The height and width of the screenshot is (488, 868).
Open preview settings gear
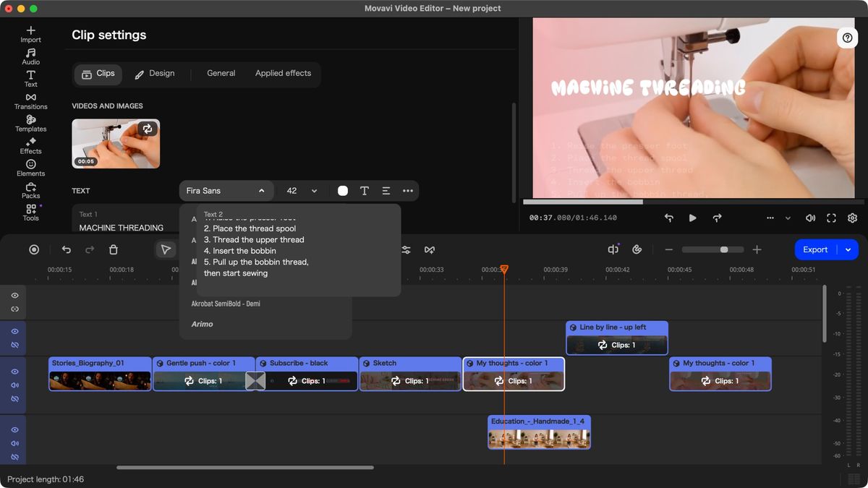852,218
